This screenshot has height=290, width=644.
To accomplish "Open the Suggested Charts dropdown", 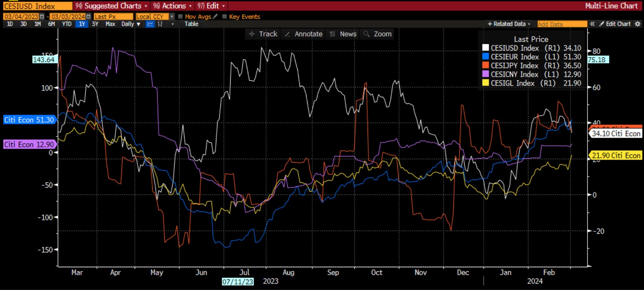I will tap(111, 6).
